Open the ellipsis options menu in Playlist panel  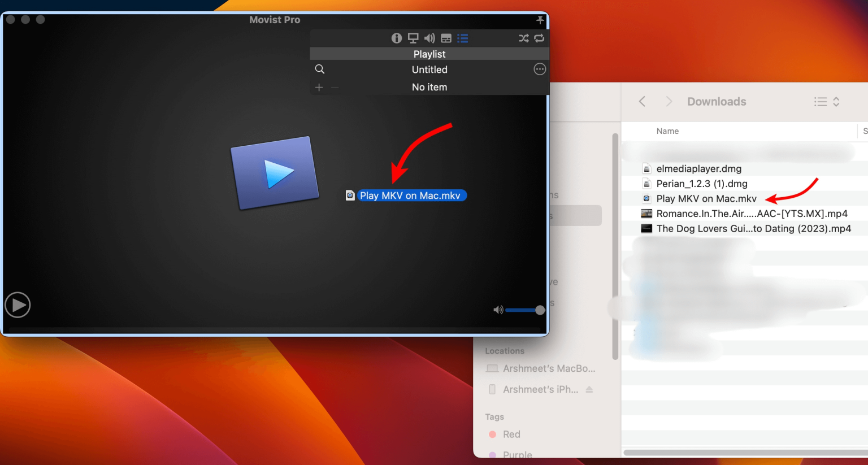tap(539, 68)
